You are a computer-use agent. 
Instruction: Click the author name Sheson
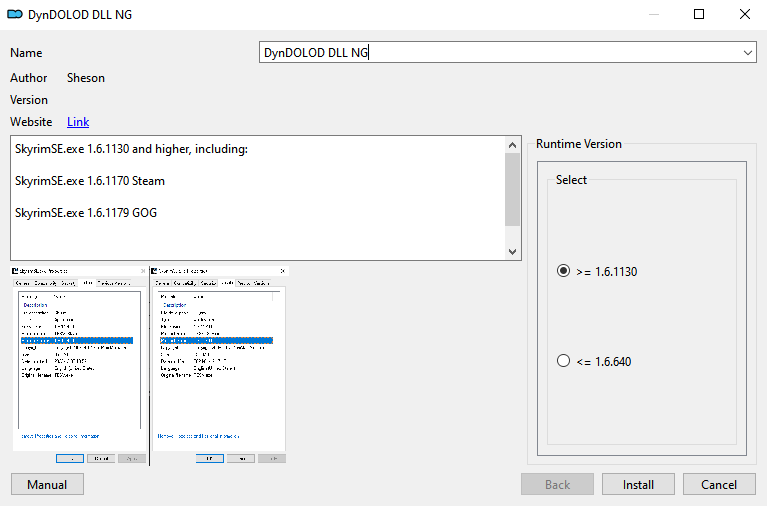[x=86, y=78]
